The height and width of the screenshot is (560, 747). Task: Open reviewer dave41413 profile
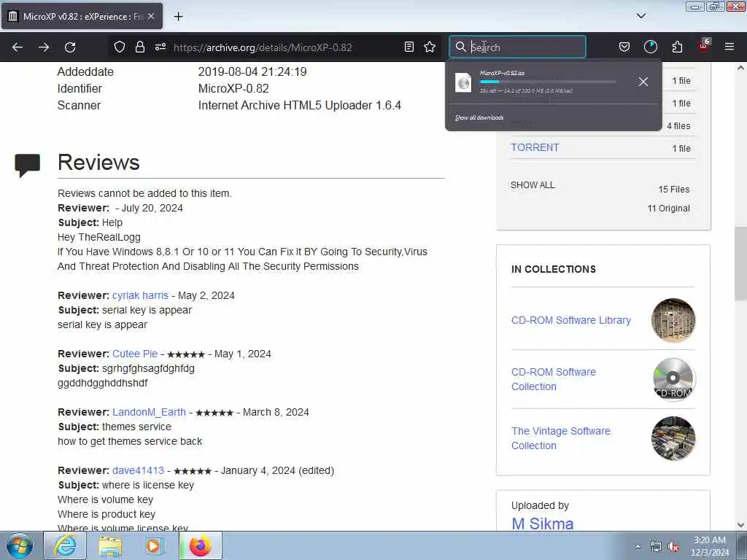coord(138,471)
